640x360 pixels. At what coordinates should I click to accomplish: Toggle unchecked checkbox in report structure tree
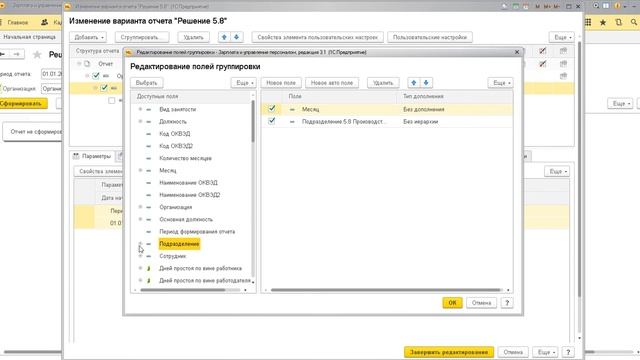pyautogui.click(x=111, y=100)
